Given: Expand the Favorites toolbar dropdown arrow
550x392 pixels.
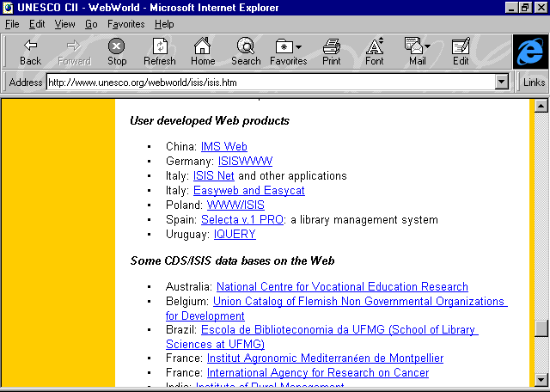Looking at the screenshot, I should pos(298,47).
